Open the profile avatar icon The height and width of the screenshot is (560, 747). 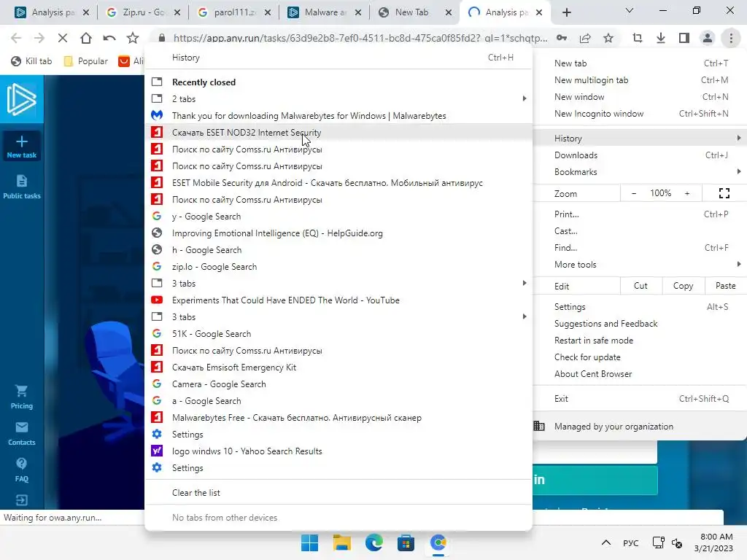click(x=708, y=38)
